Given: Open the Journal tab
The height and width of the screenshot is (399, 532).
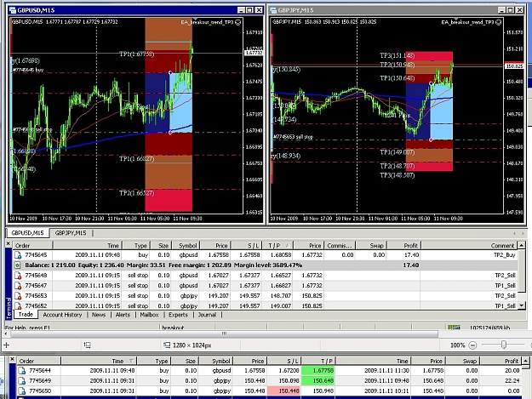Looking at the screenshot, I should [x=207, y=315].
